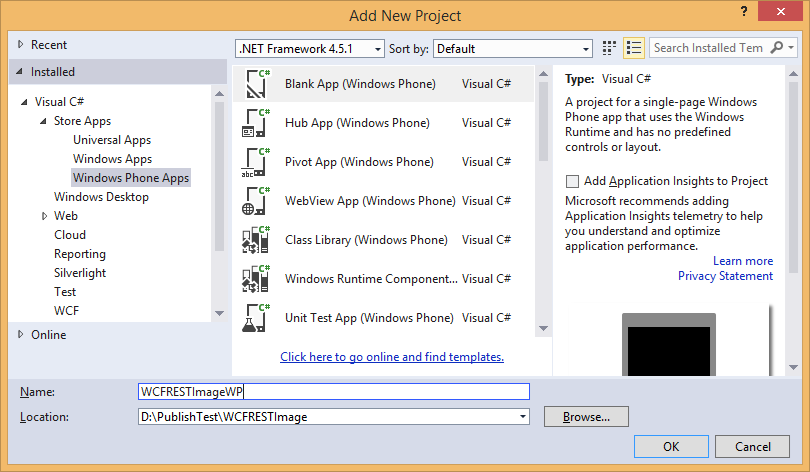Open the Privacy Statement link
Viewport: 810px width, 472px height.
click(x=725, y=276)
